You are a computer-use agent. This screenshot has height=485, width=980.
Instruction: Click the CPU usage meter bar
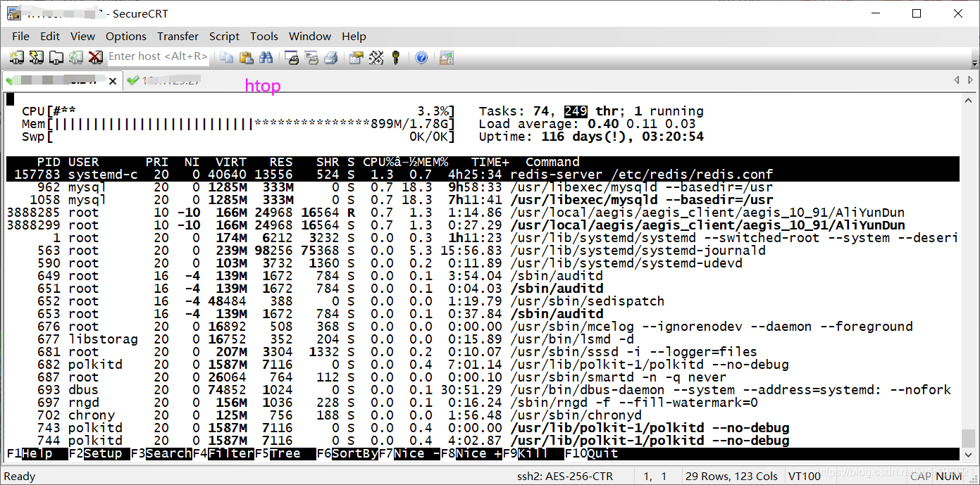pyautogui.click(x=239, y=111)
